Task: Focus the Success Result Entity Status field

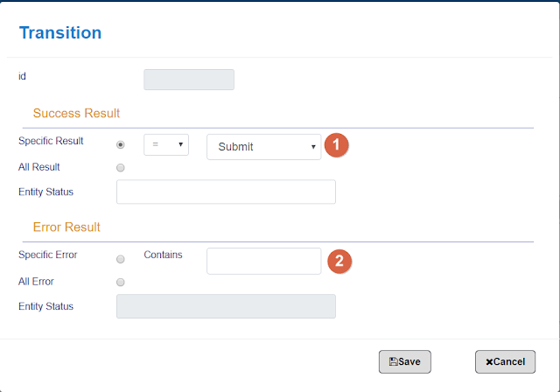Action: [x=226, y=192]
